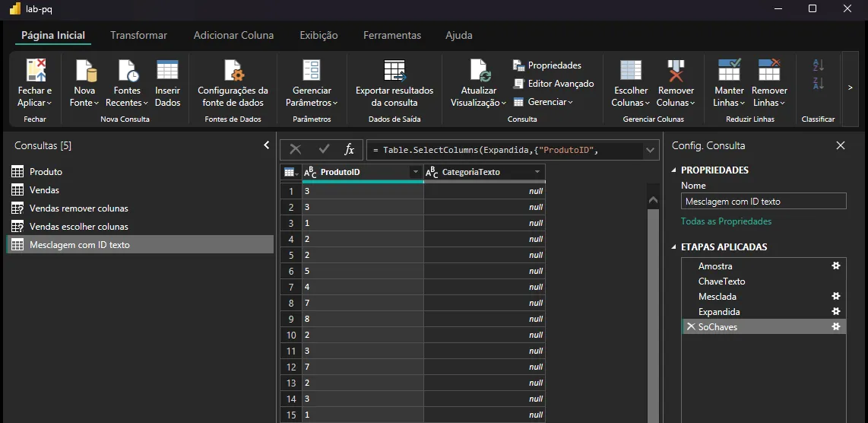Edit the query Nome input field
This screenshot has height=423, width=868.
[x=763, y=202]
